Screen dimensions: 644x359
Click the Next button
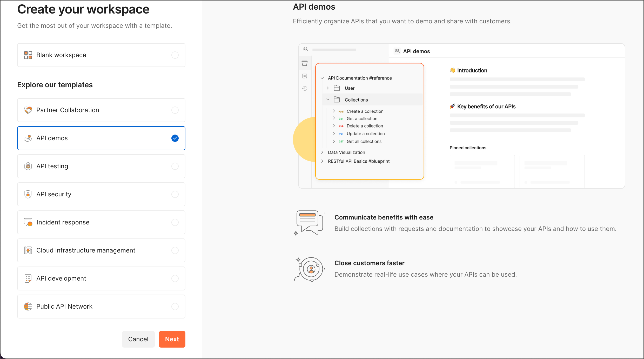pos(172,339)
